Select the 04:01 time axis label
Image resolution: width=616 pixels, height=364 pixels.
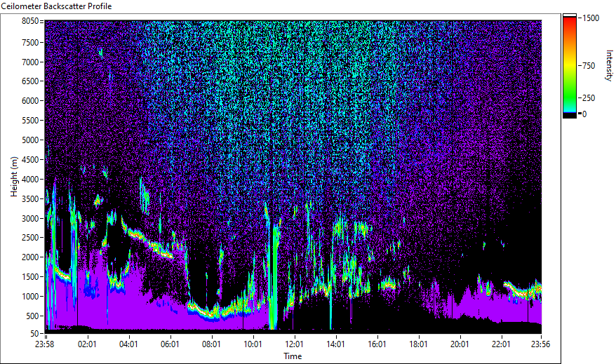click(128, 344)
